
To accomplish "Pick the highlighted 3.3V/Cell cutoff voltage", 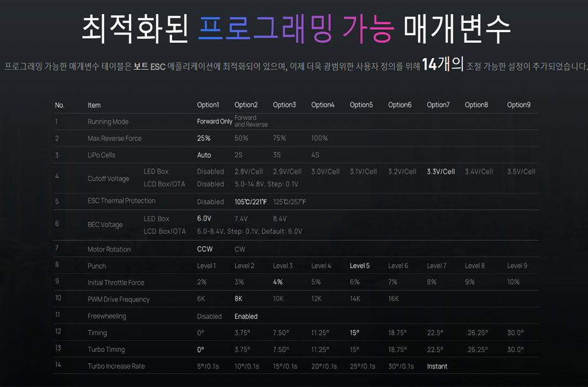I will (x=440, y=171).
